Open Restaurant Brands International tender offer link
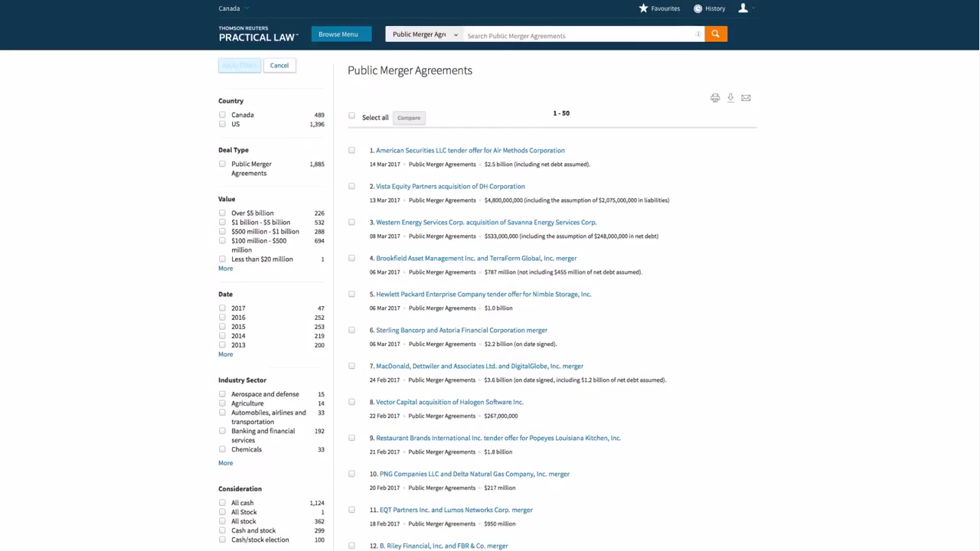This screenshot has height=551, width=980. 498,439
